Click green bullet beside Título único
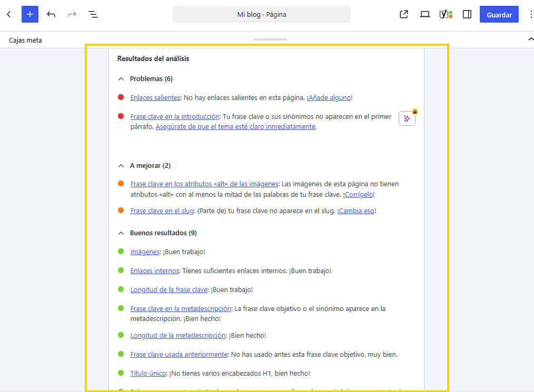The height and width of the screenshot is (392, 534). click(121, 373)
